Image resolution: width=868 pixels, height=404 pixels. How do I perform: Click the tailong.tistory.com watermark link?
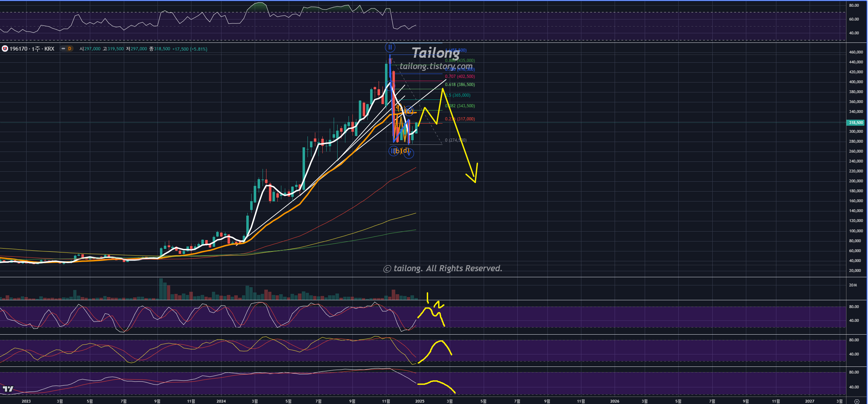click(x=436, y=66)
